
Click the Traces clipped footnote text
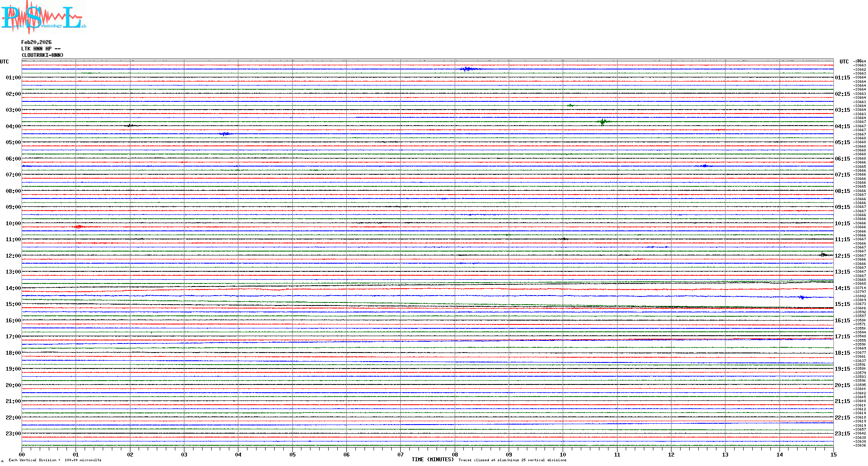[512, 460]
